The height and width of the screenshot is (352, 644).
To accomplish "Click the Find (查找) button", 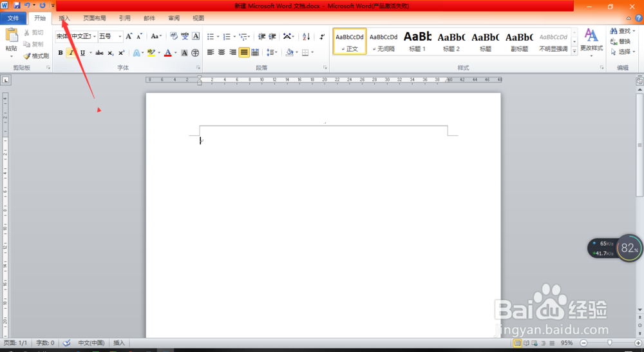I will [622, 31].
